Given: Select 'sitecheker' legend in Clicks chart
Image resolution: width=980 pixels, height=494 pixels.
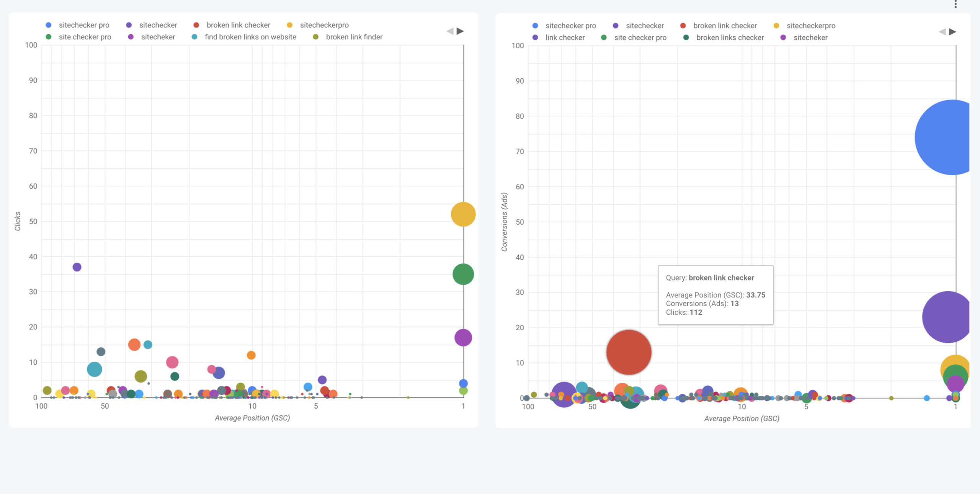Looking at the screenshot, I should coord(152,37).
